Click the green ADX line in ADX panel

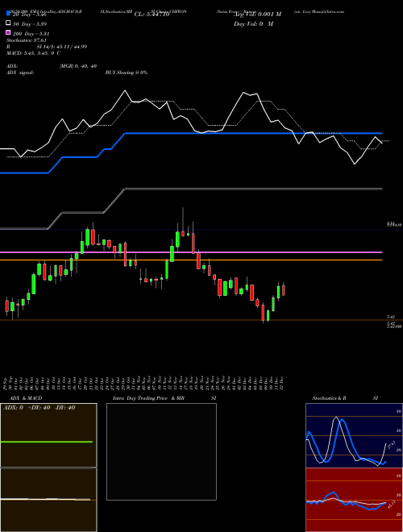tap(47, 442)
